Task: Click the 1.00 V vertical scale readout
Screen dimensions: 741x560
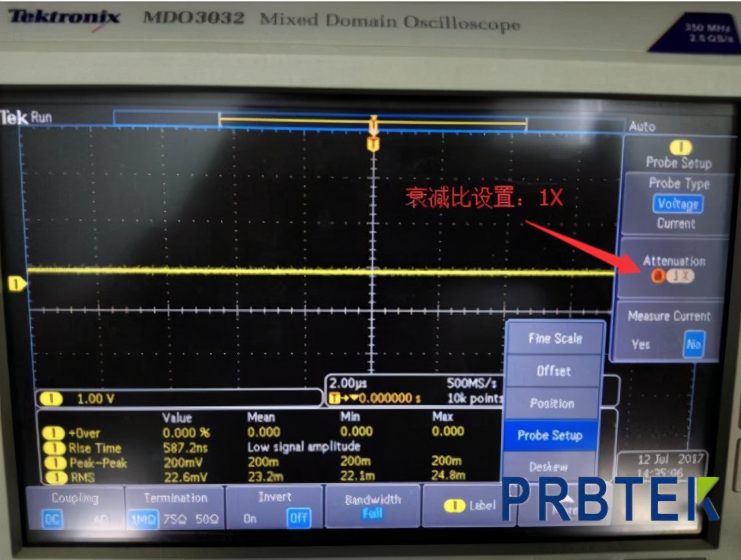Action: (96, 399)
